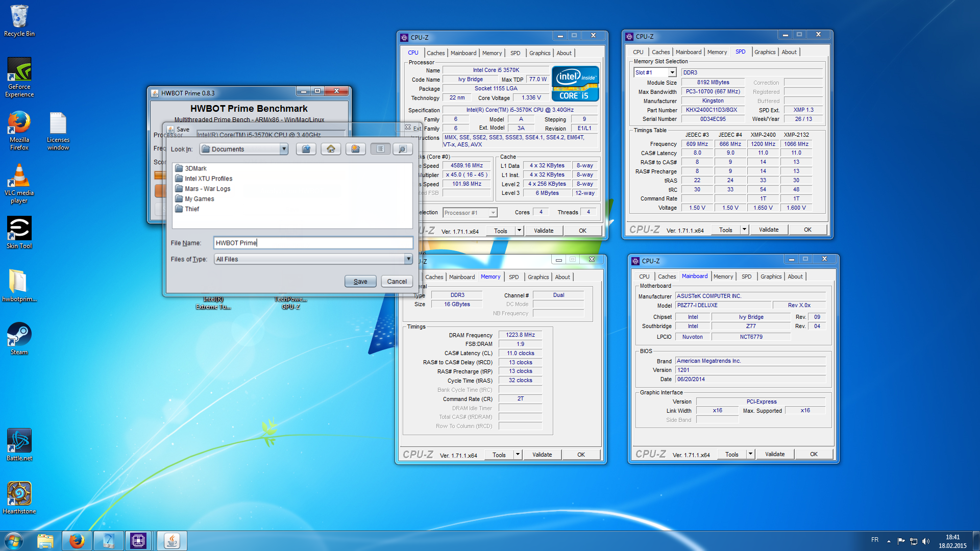Open the Action Center flag icon
The height and width of the screenshot is (551, 980).
click(901, 541)
